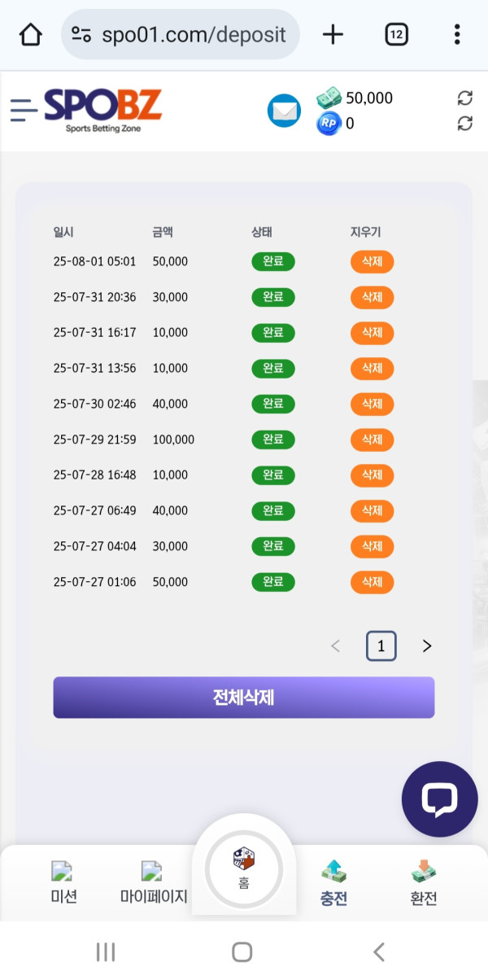Click the SPOBZ logo
Image resolution: width=488 pixels, height=980 pixels.
pyautogui.click(x=103, y=110)
